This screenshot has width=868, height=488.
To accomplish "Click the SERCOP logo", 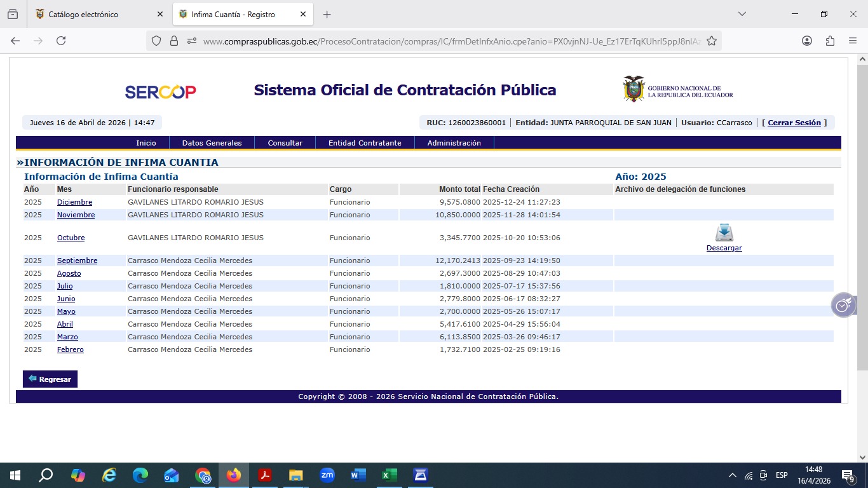I will coord(160,91).
